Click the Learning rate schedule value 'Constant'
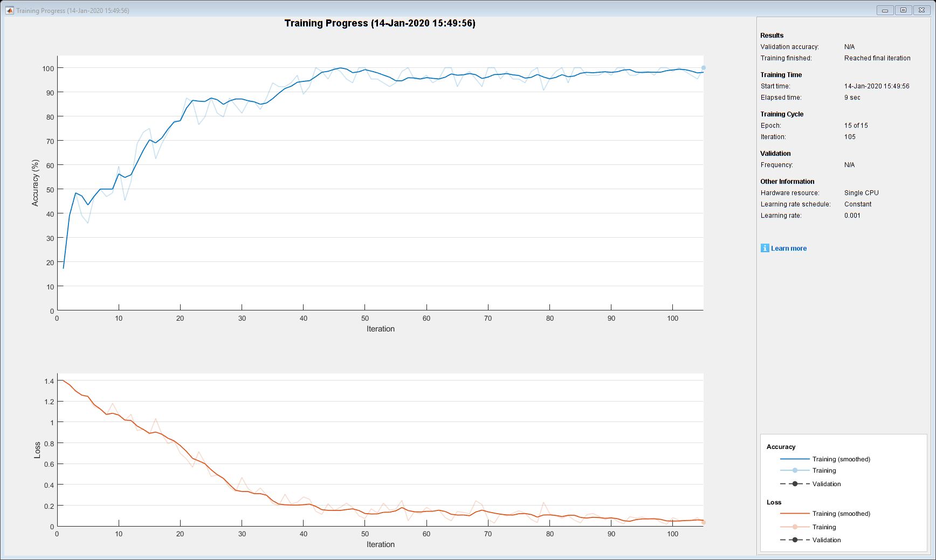 click(x=857, y=204)
